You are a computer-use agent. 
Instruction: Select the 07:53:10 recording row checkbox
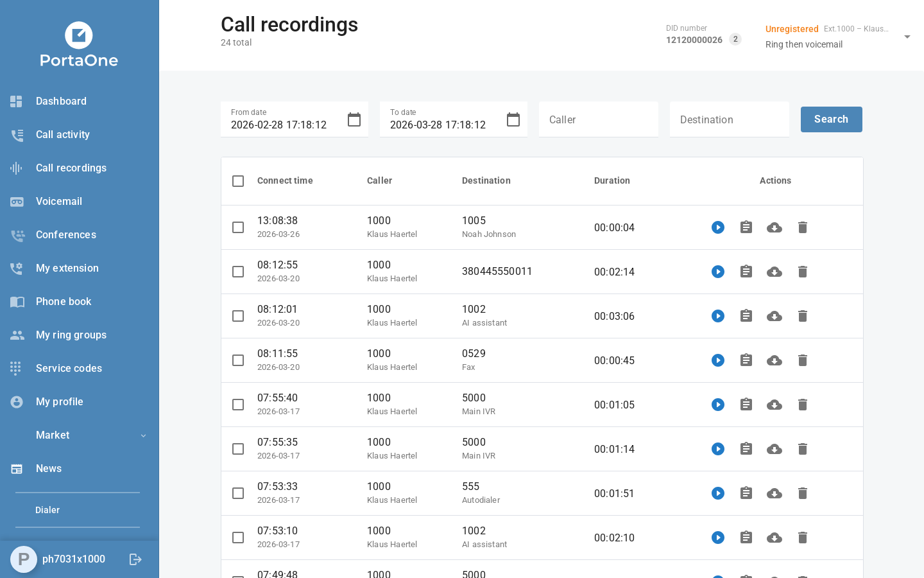pos(238,538)
